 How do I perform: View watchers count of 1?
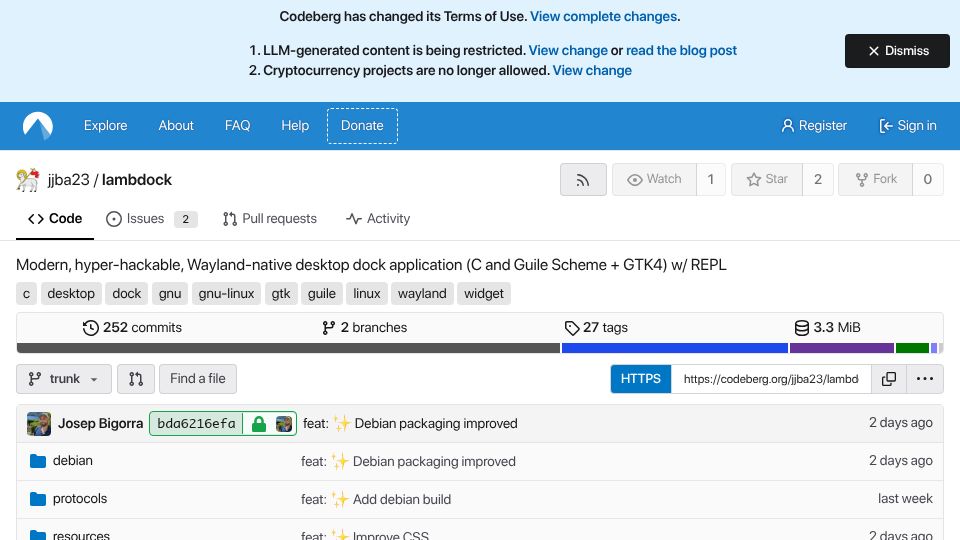[711, 179]
